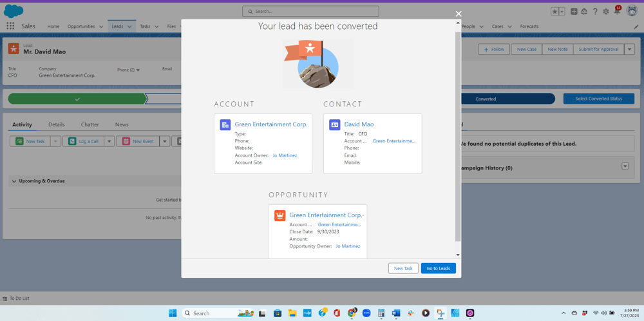Open Jo Martinez Opportunity Owner link
The height and width of the screenshot is (321, 644).
click(x=348, y=246)
